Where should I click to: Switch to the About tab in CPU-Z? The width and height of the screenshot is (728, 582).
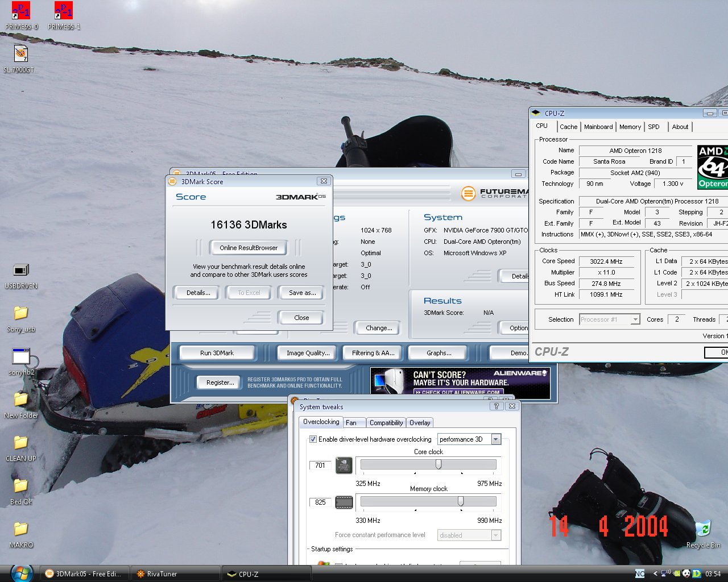680,127
